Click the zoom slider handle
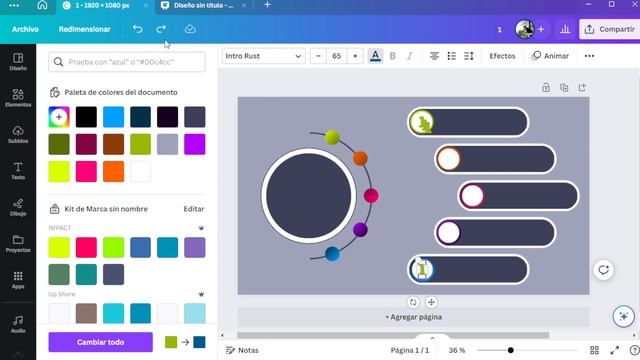Image resolution: width=640 pixels, height=360 pixels. 511,350
